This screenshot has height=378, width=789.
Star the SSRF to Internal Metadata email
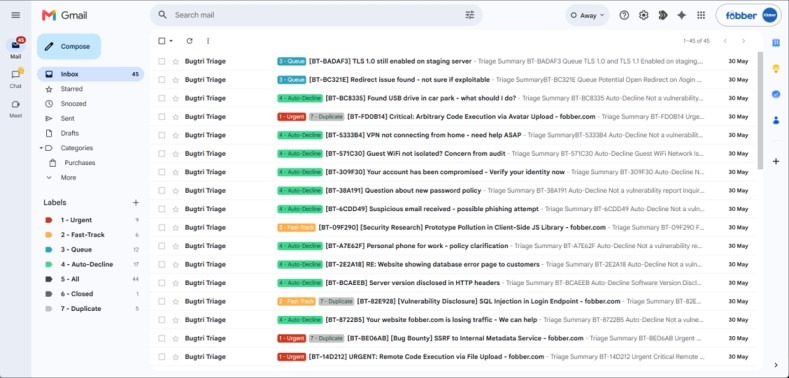(176, 338)
